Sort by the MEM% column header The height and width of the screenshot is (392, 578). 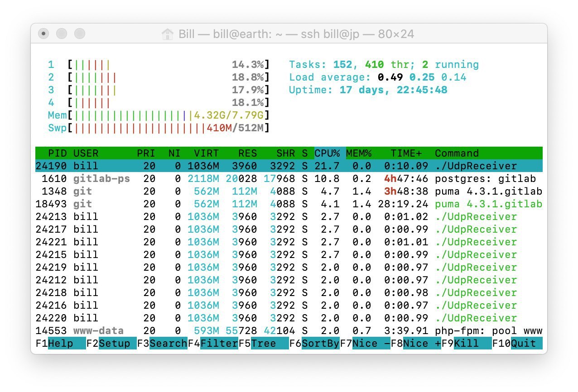coord(359,153)
